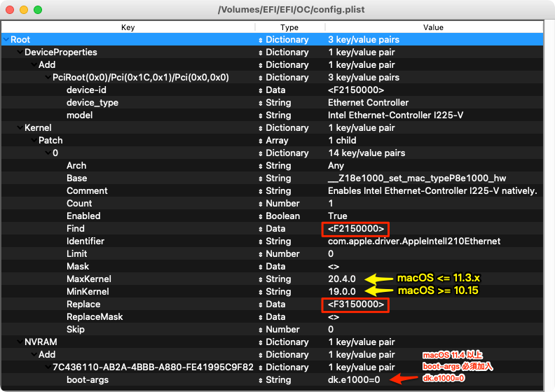Screen dimensions: 555x392
Task: Select the Find value <F2150000>
Action: [356, 229]
